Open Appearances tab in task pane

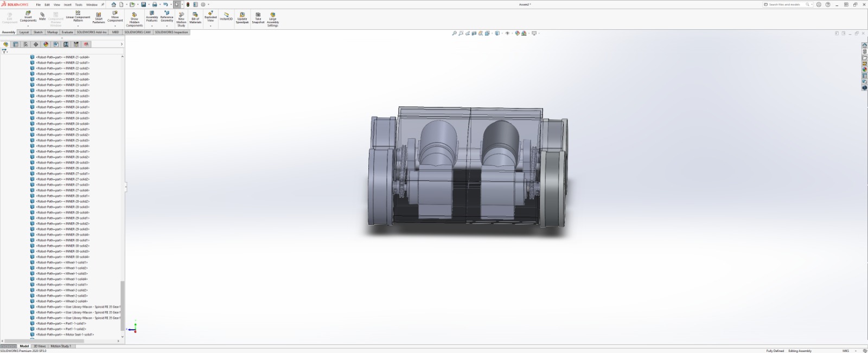(865, 69)
